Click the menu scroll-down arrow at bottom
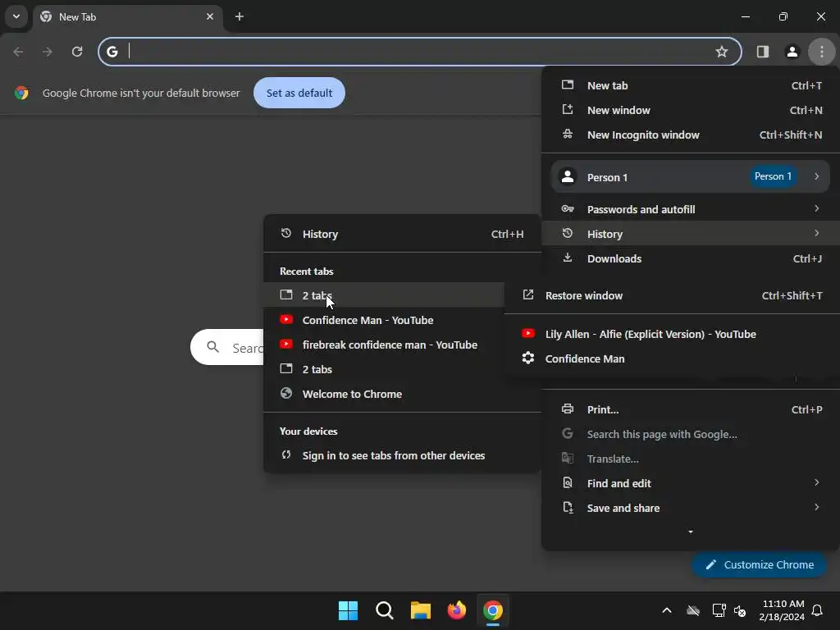840x630 pixels. [x=691, y=532]
